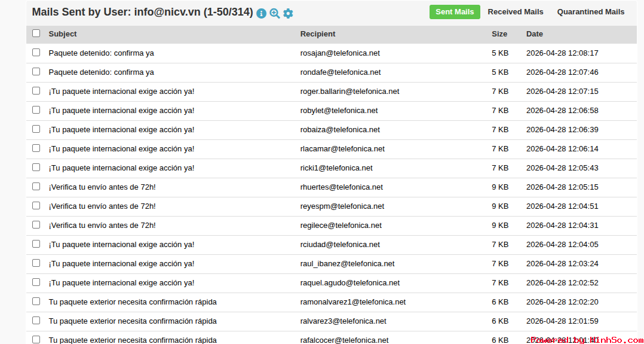Select checkbox for roger.ballarin@telefonica.net row

[36, 90]
